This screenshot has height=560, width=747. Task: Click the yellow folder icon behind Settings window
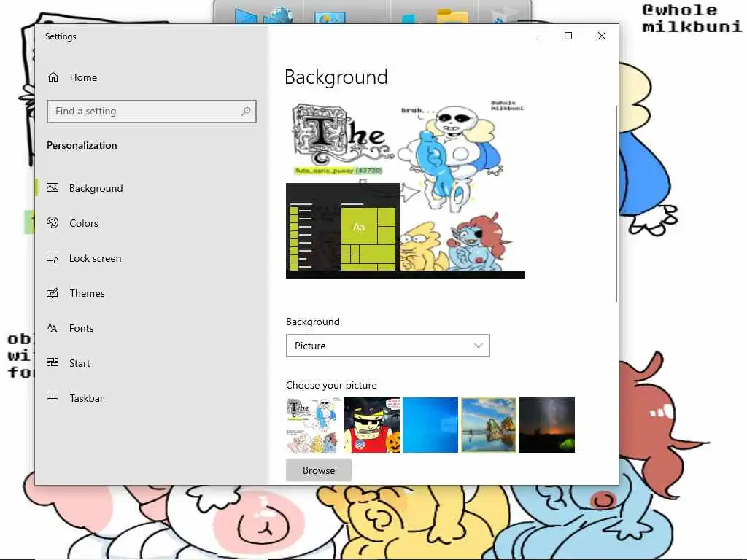452,16
